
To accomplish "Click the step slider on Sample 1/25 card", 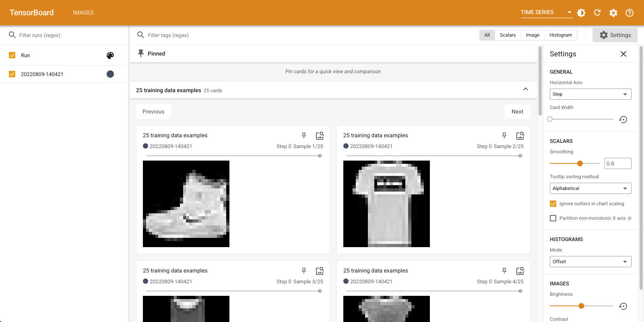I will (233, 156).
